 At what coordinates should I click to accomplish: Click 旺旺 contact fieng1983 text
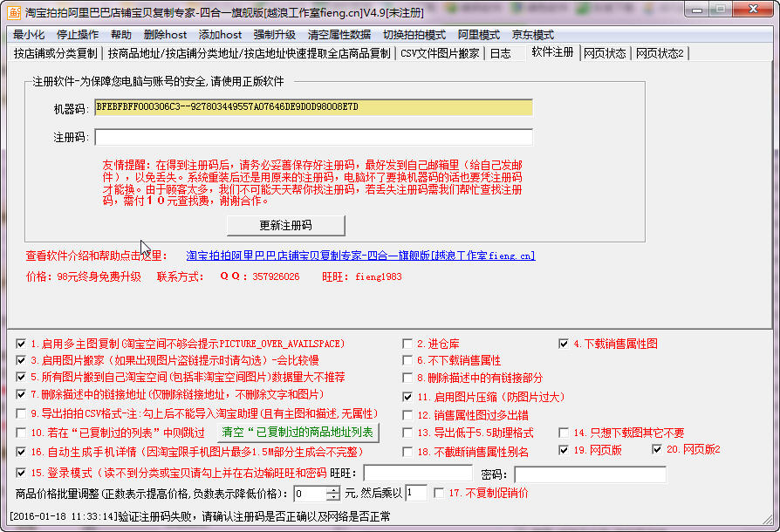coord(379,277)
